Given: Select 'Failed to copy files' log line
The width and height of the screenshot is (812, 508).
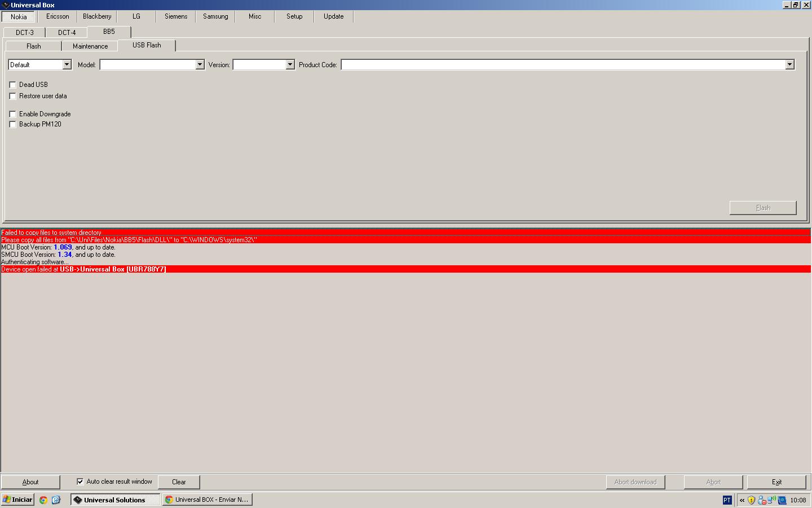Looking at the screenshot, I should click(x=405, y=233).
